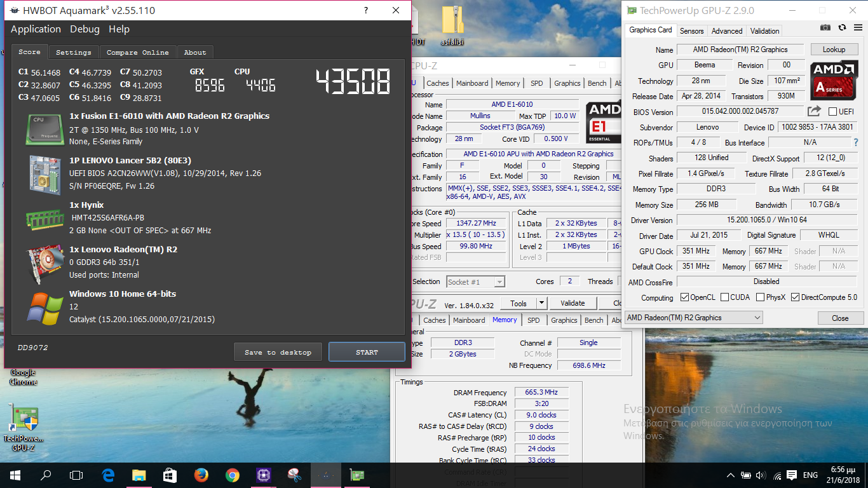Click the Driver Version field in GPU-Z
The height and width of the screenshot is (488, 868).
point(766,220)
